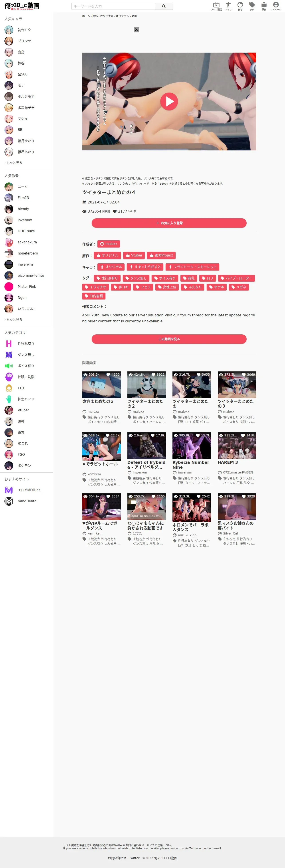
Task: Open blendy author avatar
Action: click(x=9, y=209)
